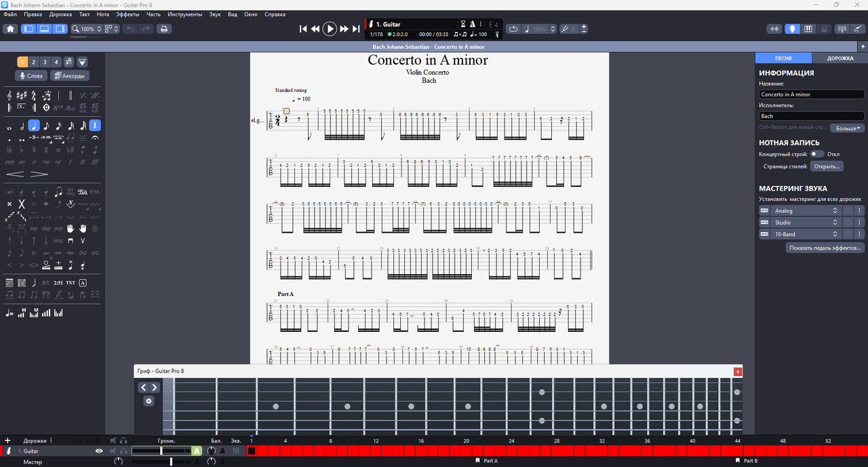Open the Дорожка menu

pos(60,14)
